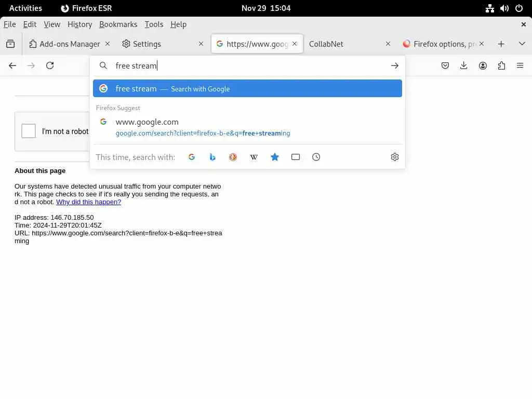Screen dimensions: 532x399
Task: Search this time with Bing icon
Action: [212, 157]
